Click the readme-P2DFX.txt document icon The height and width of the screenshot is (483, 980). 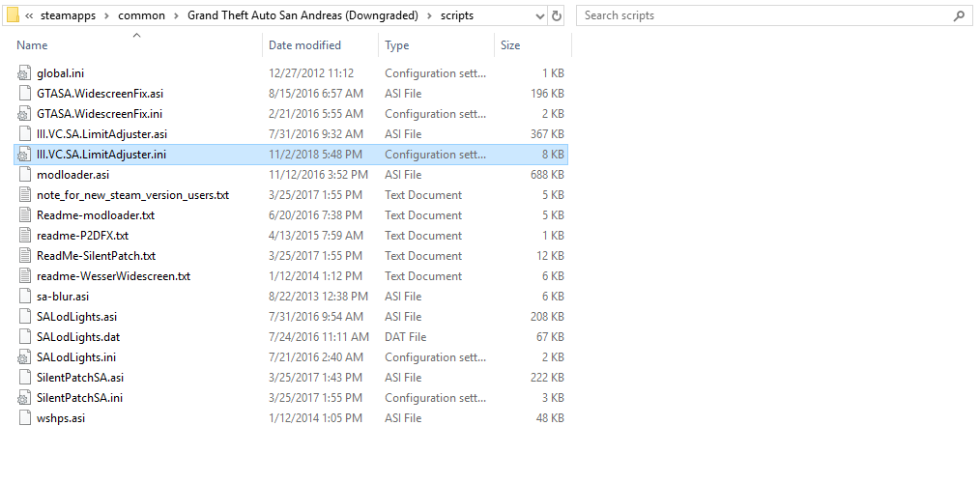click(24, 236)
